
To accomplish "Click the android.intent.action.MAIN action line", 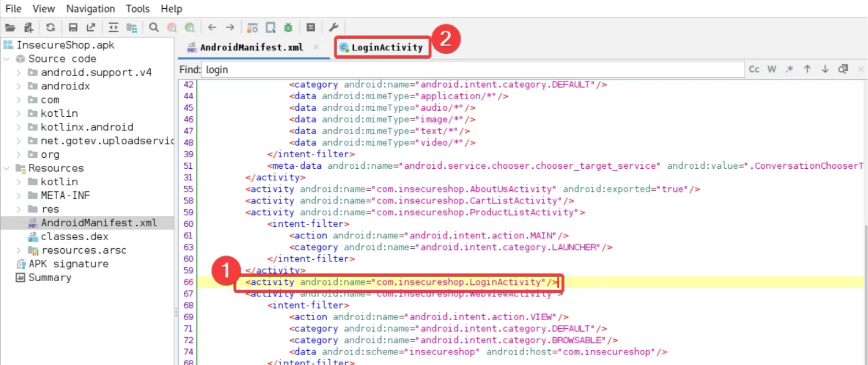I will point(429,236).
